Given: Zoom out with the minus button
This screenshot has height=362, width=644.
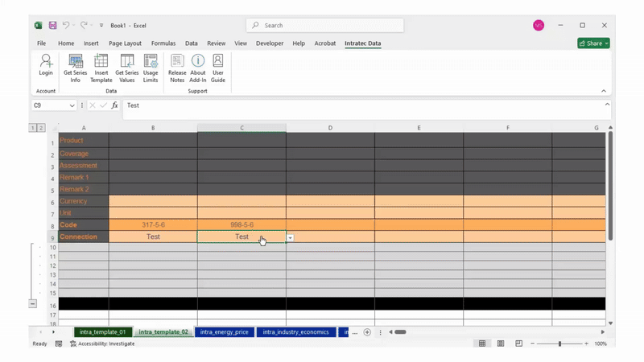Looking at the screenshot, I should pos(532,343).
